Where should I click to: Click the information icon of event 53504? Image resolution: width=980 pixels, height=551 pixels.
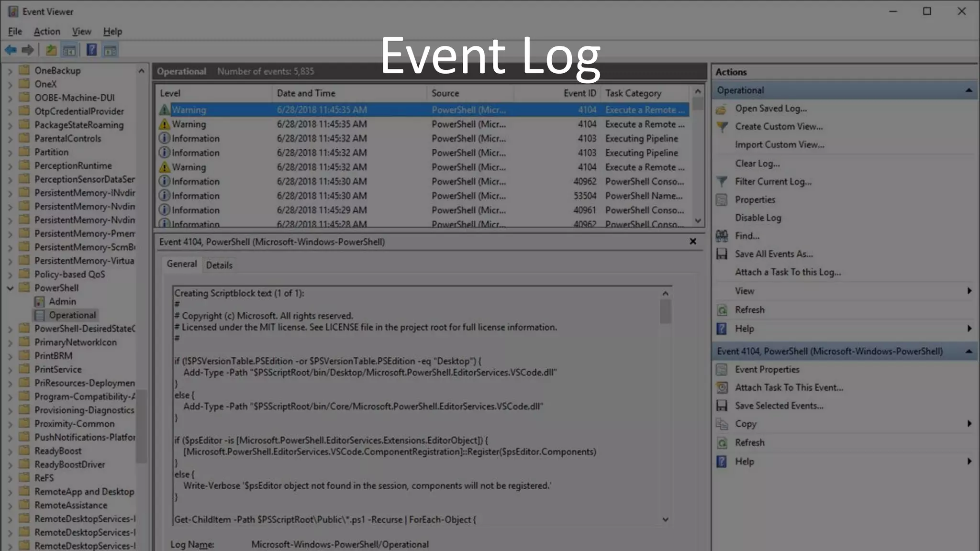(164, 196)
